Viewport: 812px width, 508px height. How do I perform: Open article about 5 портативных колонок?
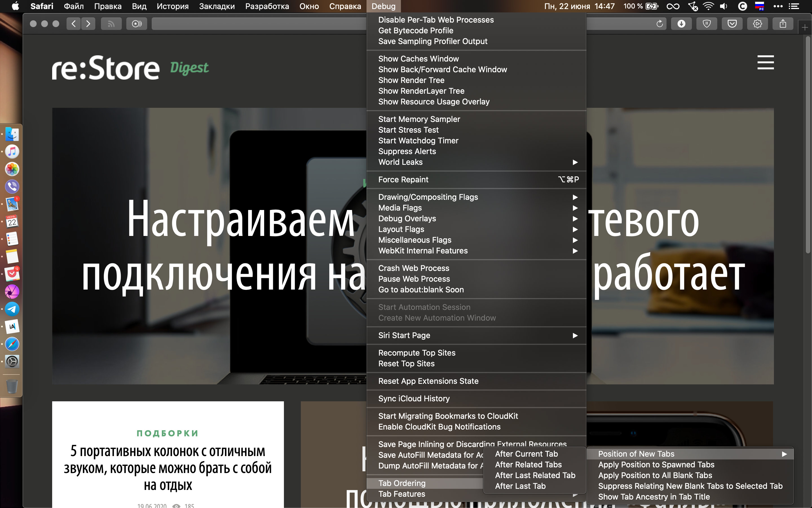[168, 468]
